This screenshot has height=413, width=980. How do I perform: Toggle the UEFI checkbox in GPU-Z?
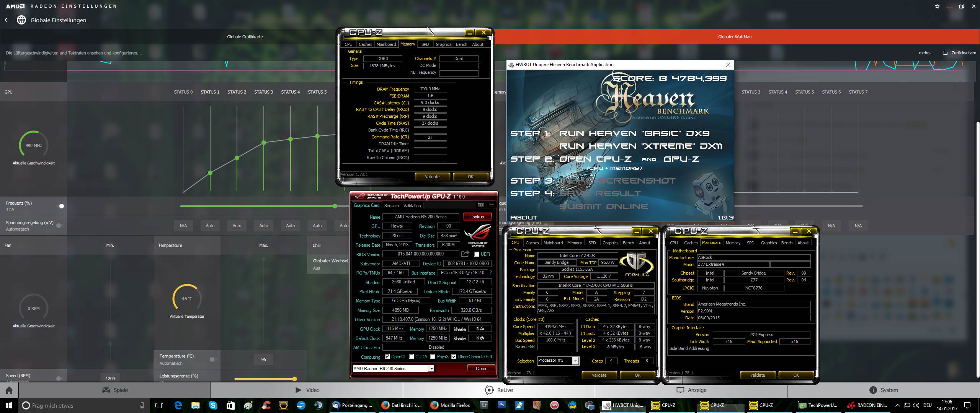pyautogui.click(x=477, y=254)
